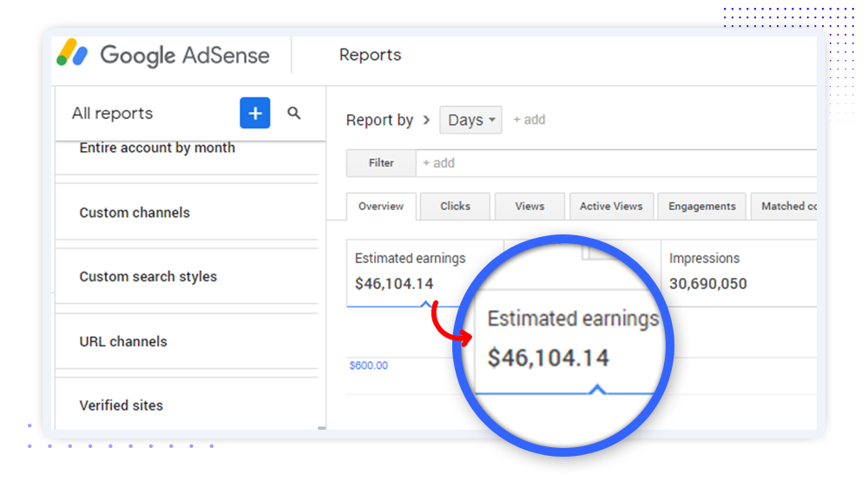Select the Impressions metric card
The image size is (868, 481).
[x=739, y=273]
